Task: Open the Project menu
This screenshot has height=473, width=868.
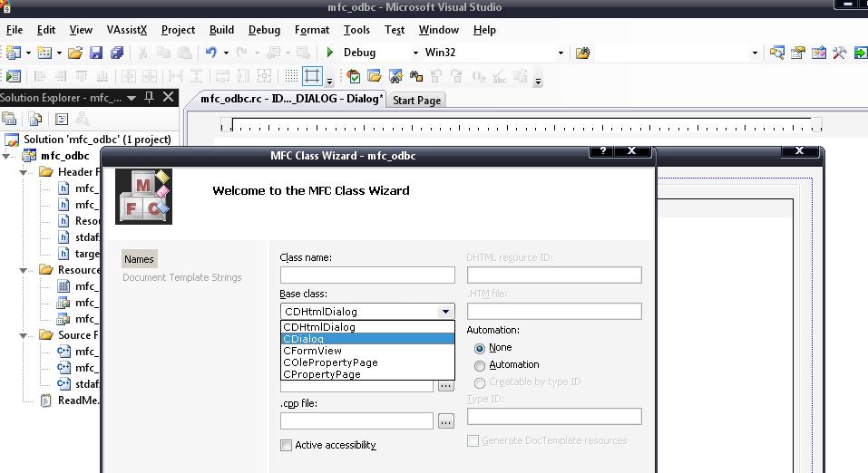Action: pyautogui.click(x=178, y=30)
